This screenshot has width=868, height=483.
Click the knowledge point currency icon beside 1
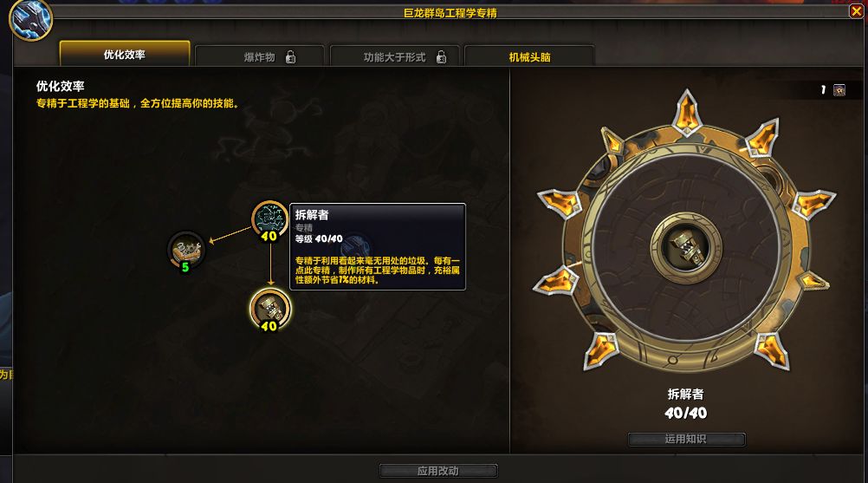tap(839, 89)
